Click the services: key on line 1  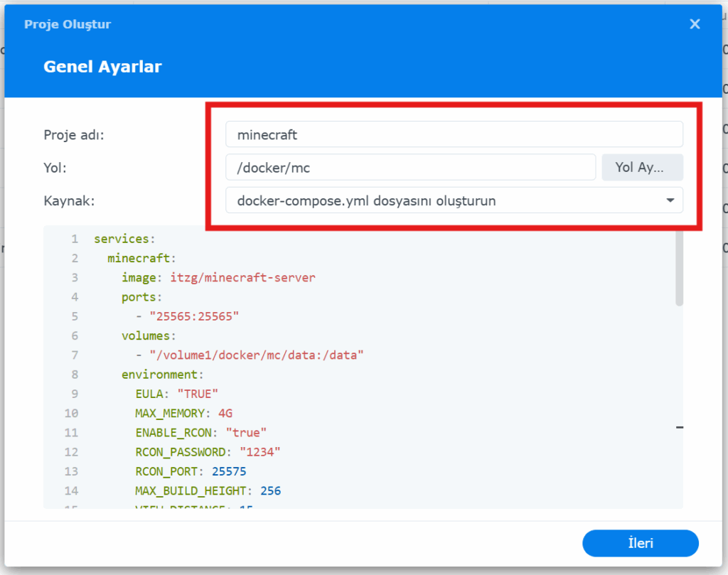[124, 240]
